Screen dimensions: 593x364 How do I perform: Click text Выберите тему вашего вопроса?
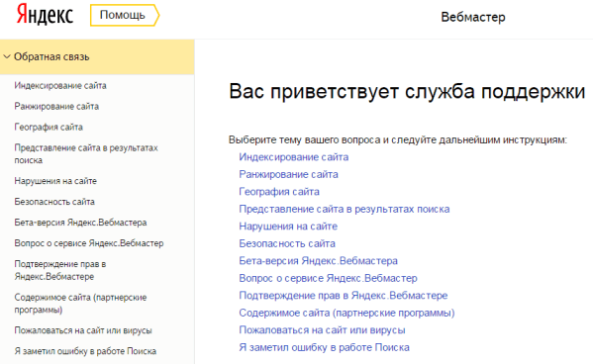304,140
